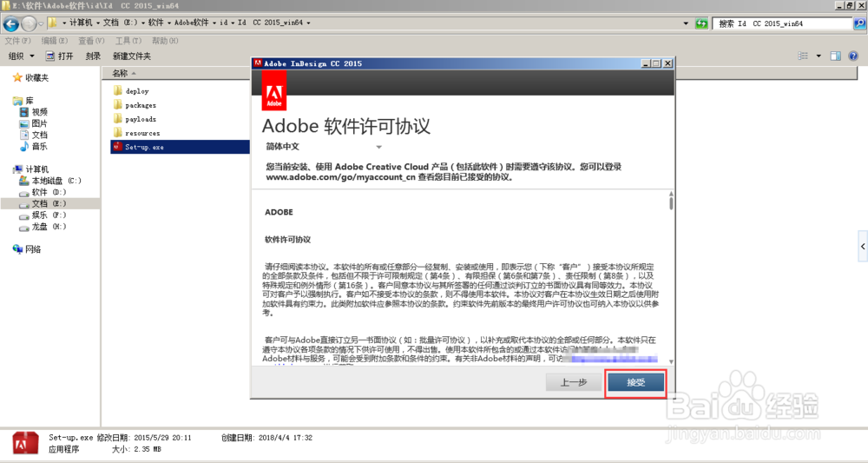868x463 pixels.
Task: Change view with the view options icon
Action: coord(803,56)
